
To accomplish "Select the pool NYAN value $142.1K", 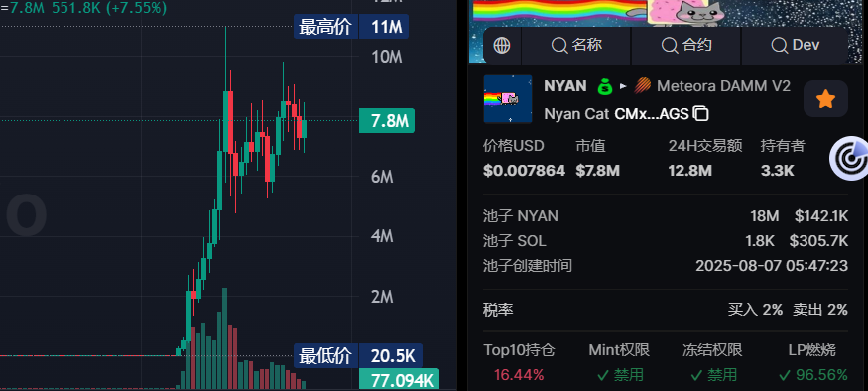I will pos(821,216).
